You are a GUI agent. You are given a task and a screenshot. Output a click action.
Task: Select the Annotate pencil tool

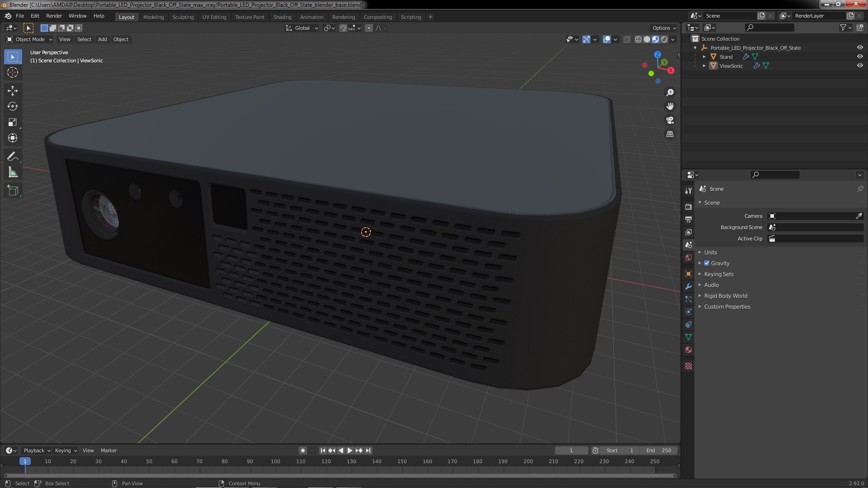pos(13,157)
